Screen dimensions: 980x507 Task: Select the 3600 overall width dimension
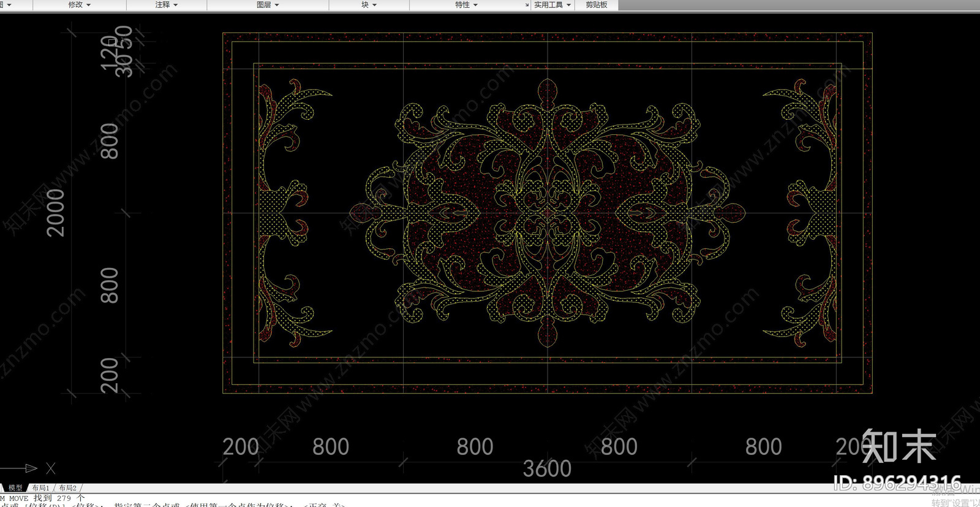(547, 469)
